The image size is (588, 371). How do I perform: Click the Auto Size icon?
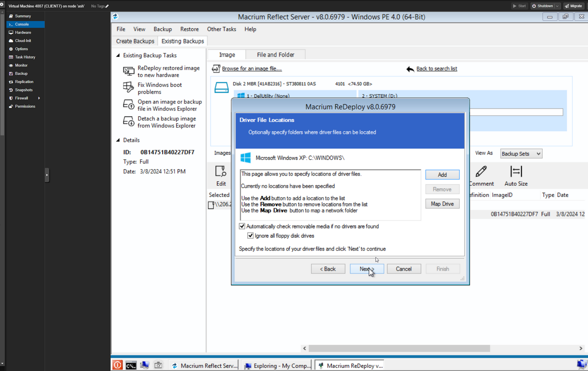[516, 171]
